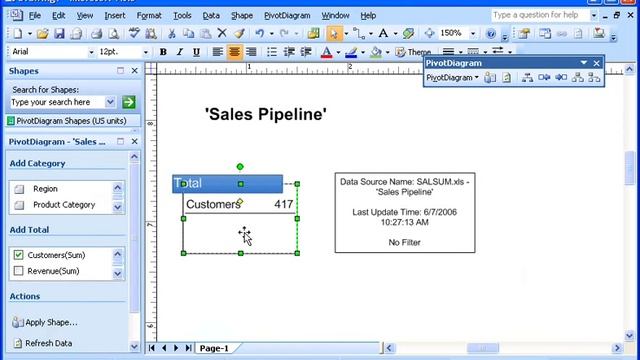The height and width of the screenshot is (360, 640).
Task: Choose the Text tool
Action: click(383, 33)
